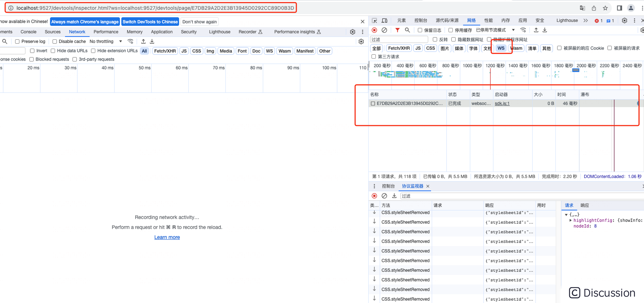Dismiss the Chinese language infobar

pyautogui.click(x=363, y=22)
